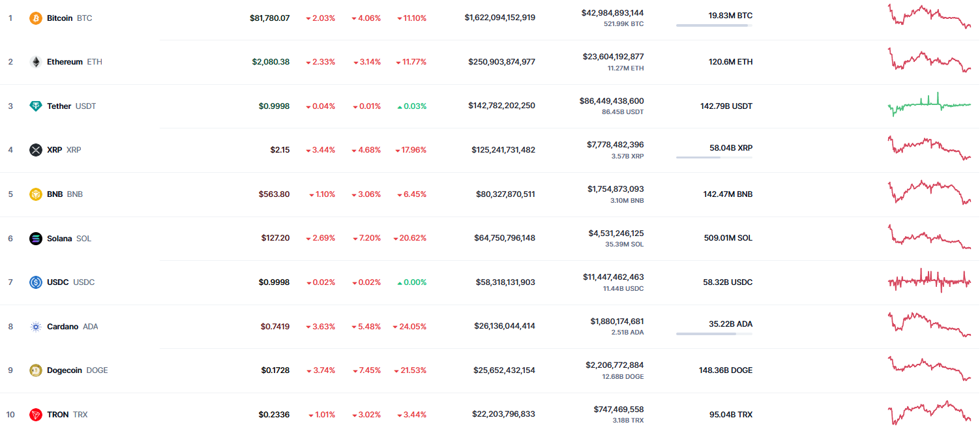The image size is (980, 433).
Task: Click the USDC logo icon
Action: click(36, 282)
